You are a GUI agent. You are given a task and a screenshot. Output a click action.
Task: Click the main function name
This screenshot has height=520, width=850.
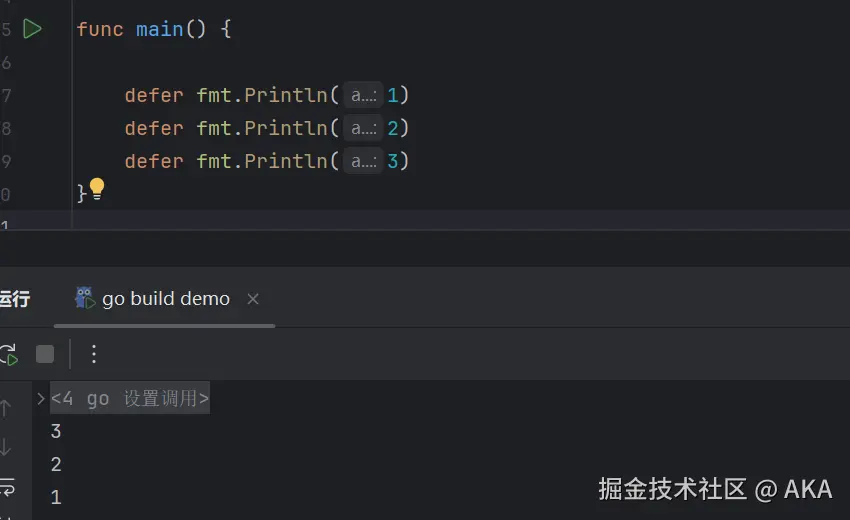(160, 29)
